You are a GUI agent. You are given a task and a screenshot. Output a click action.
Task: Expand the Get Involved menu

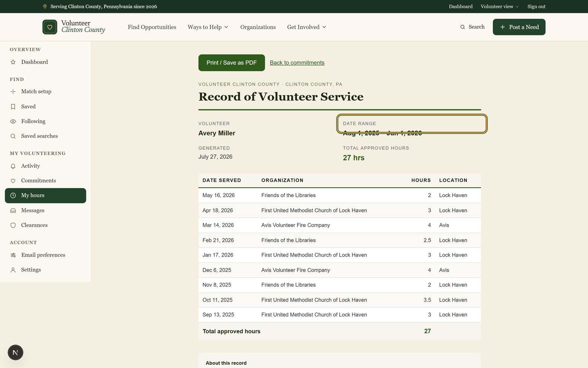[306, 27]
